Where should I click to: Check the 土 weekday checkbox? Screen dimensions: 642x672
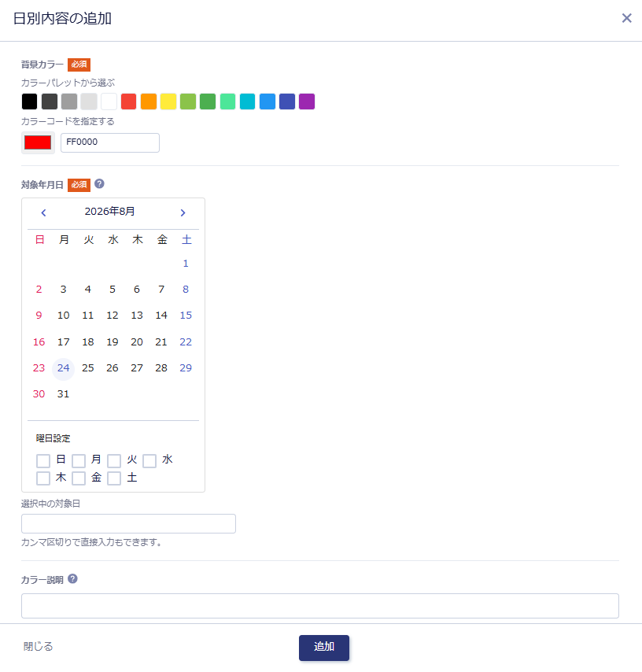(x=114, y=478)
